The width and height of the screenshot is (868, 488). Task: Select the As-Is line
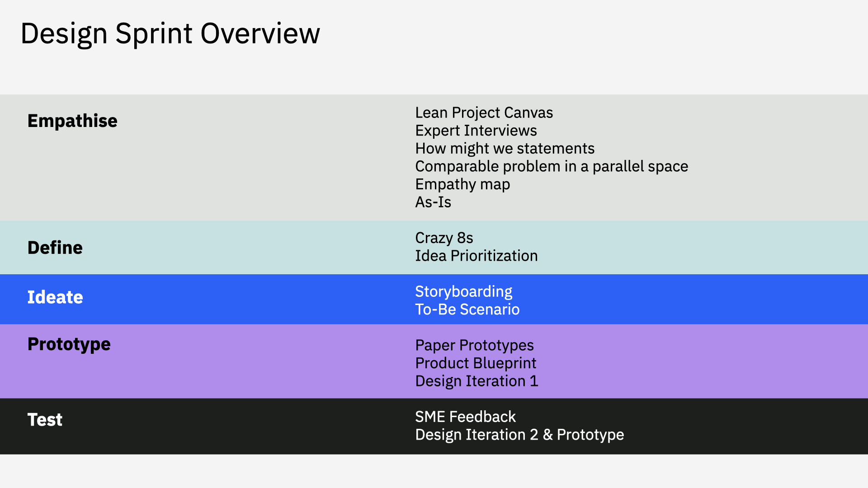tap(433, 202)
